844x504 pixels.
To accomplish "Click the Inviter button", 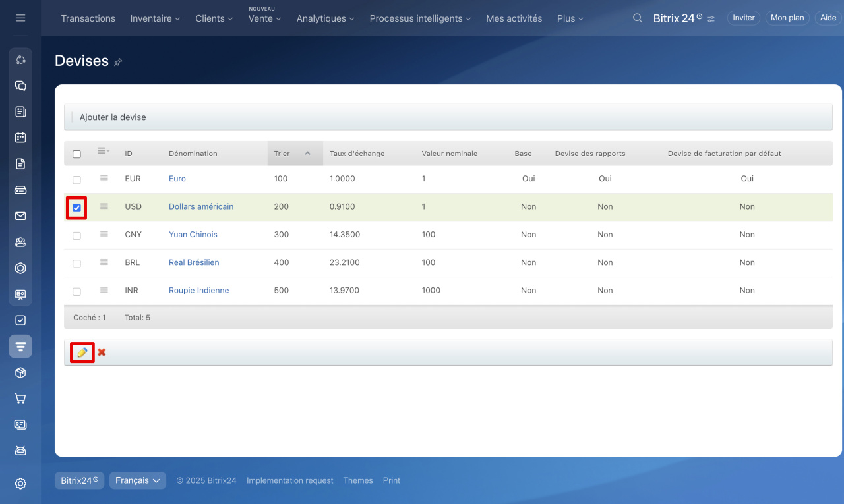I will point(744,18).
